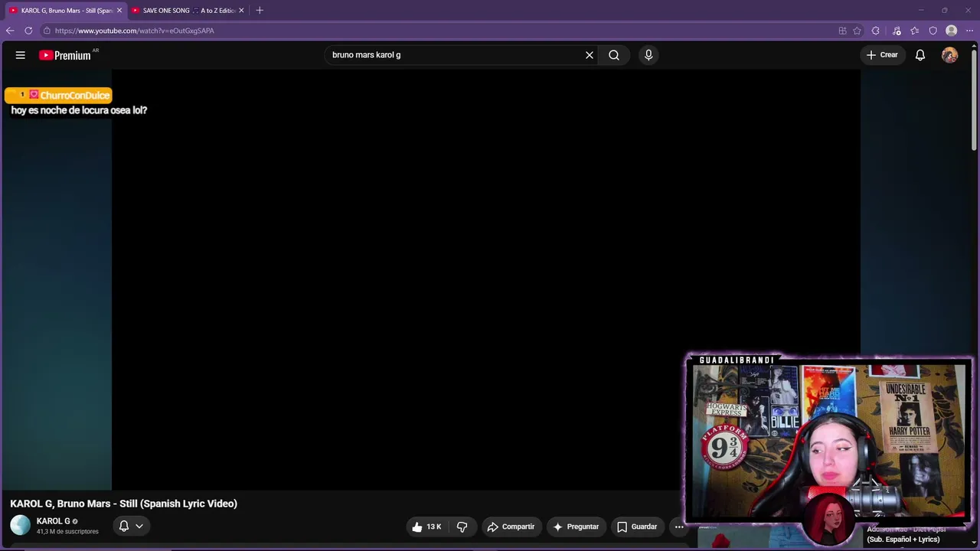
Task: Run search with the magnifier button
Action: [x=614, y=55]
